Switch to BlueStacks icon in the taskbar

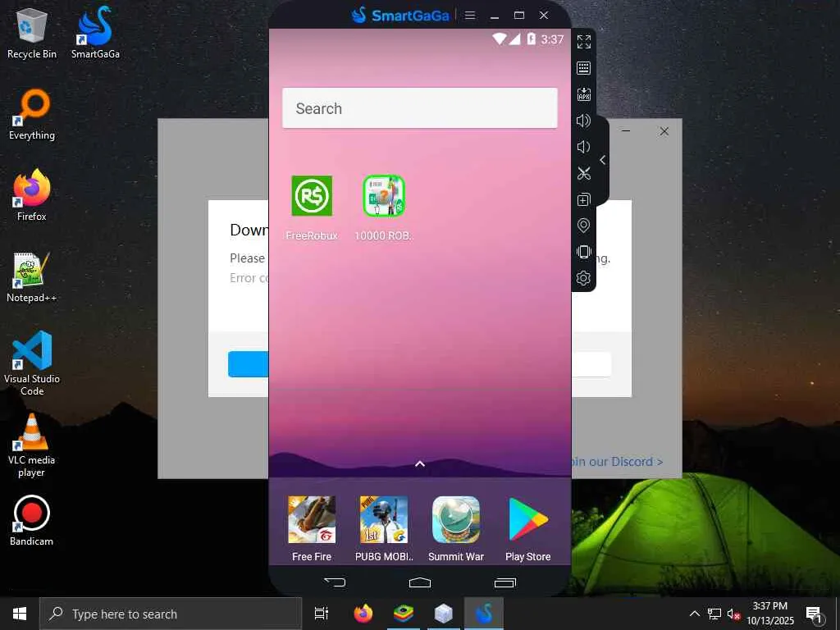pyautogui.click(x=403, y=614)
